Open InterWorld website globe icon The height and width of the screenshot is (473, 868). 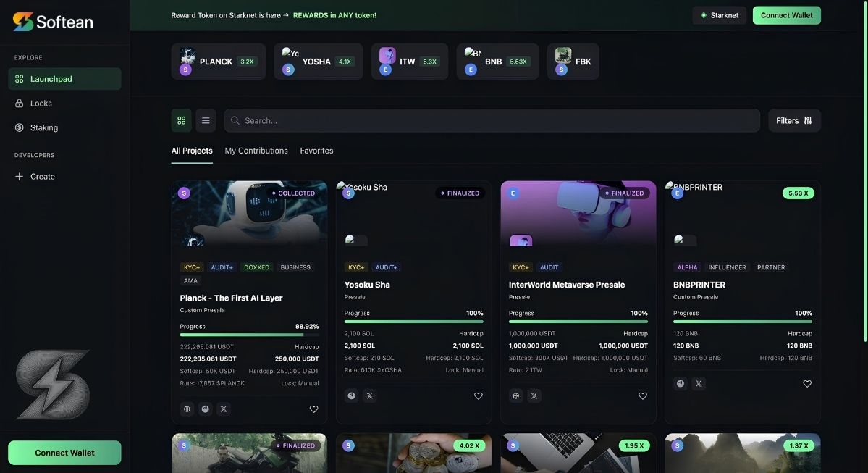click(516, 395)
